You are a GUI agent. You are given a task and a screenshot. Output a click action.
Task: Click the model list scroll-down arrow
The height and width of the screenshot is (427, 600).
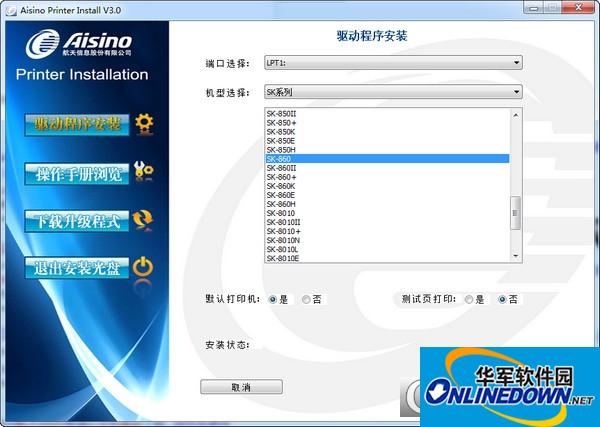click(515, 256)
